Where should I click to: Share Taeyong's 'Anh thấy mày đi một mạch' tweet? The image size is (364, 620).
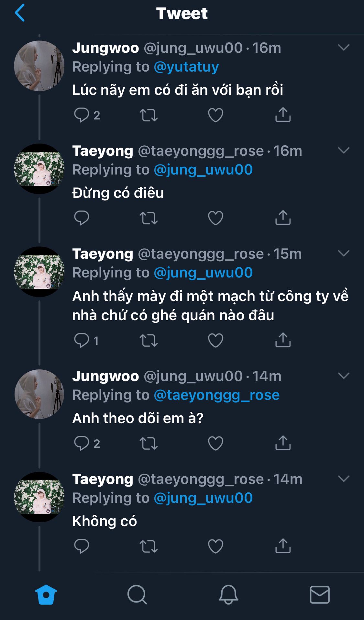(x=283, y=340)
